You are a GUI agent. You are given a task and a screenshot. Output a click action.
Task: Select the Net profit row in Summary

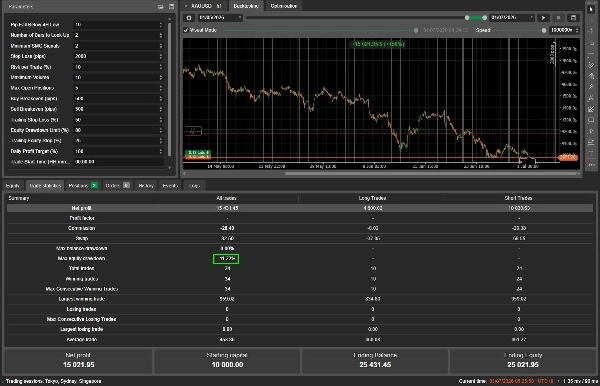pos(300,208)
